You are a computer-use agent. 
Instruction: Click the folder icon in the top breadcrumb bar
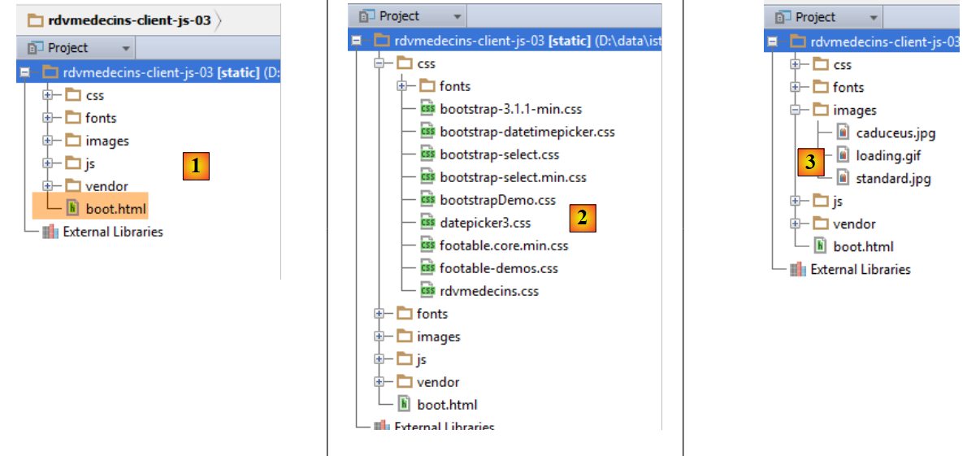pos(36,20)
